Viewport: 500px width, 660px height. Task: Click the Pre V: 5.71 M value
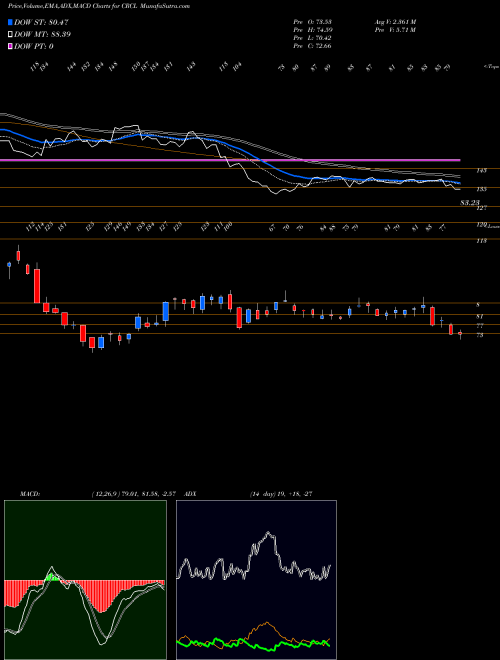coord(395,30)
